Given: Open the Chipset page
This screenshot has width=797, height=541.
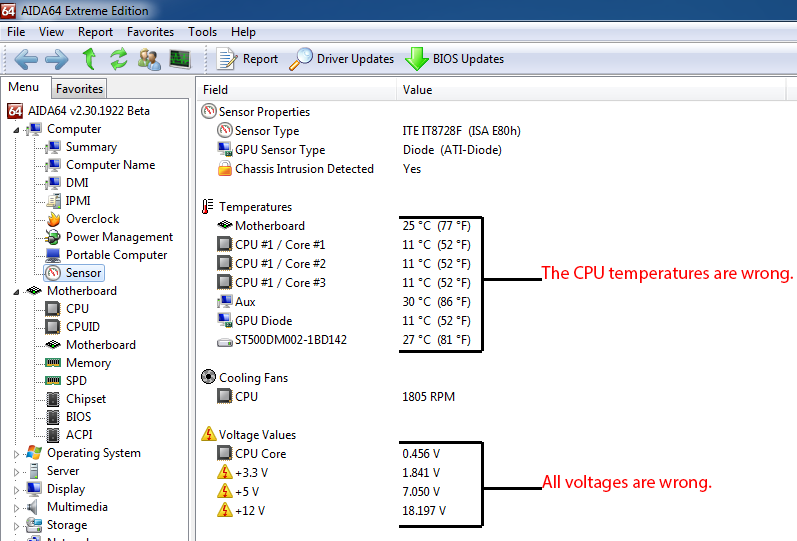Looking at the screenshot, I should point(75,399).
